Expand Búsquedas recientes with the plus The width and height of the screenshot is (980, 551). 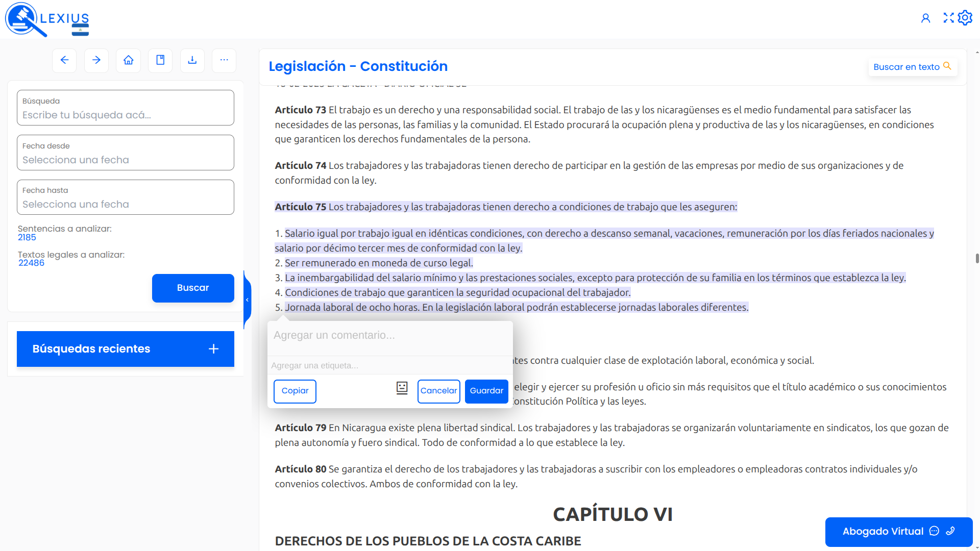pyautogui.click(x=213, y=349)
